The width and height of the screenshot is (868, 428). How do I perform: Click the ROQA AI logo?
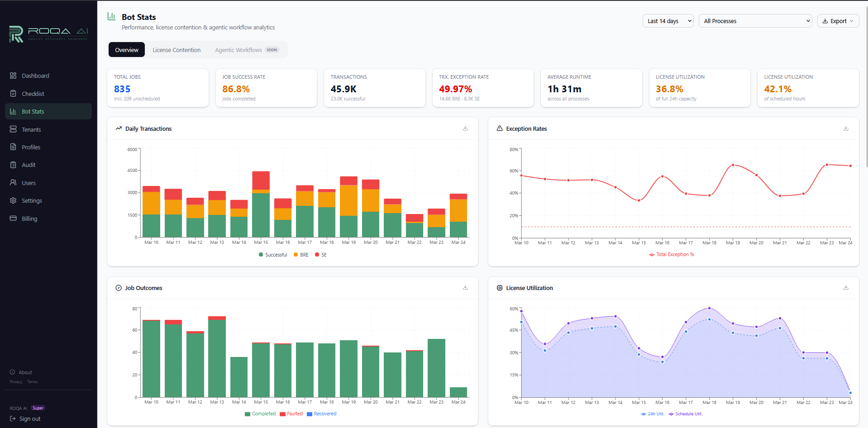[x=48, y=34]
